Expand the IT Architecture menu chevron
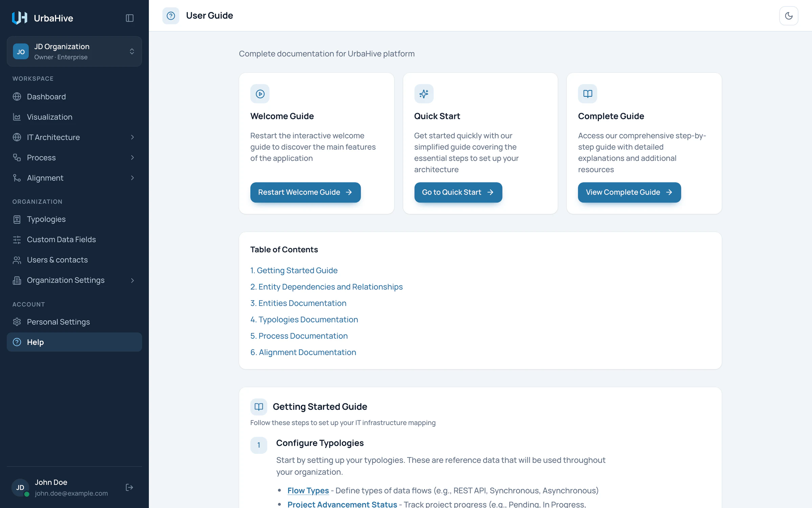 pos(132,137)
